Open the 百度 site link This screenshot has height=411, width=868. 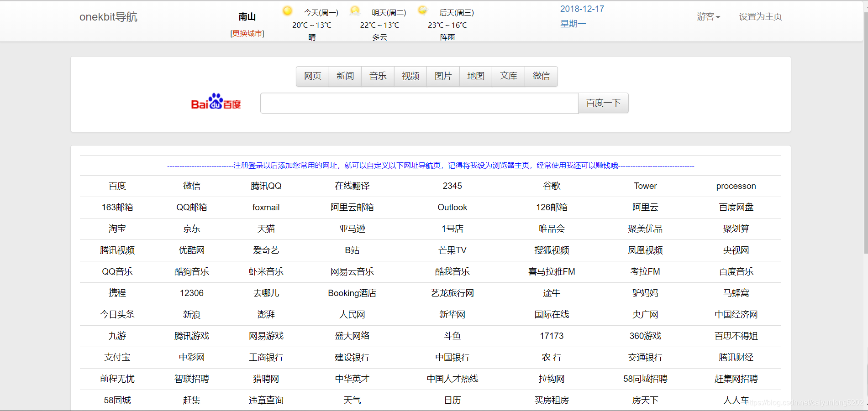pos(117,186)
